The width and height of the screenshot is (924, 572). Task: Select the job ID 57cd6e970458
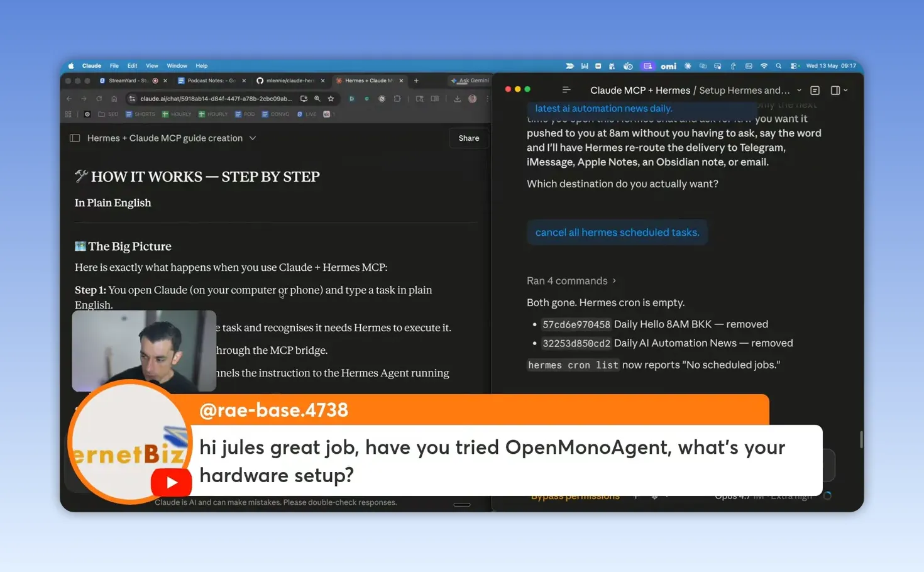click(x=576, y=325)
